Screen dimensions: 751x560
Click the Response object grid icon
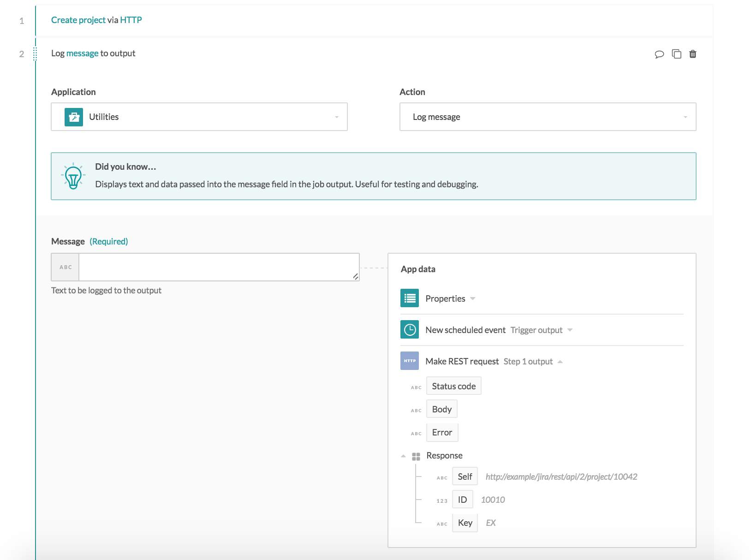[416, 456]
